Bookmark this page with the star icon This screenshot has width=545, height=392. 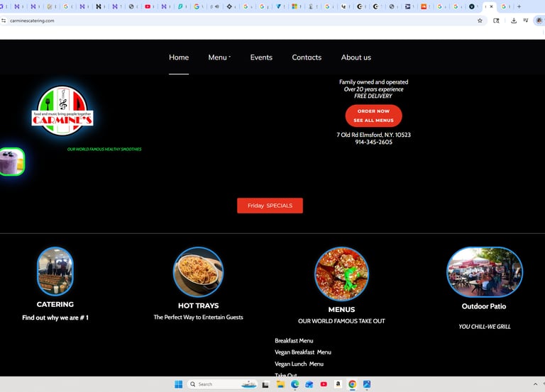tap(480, 21)
